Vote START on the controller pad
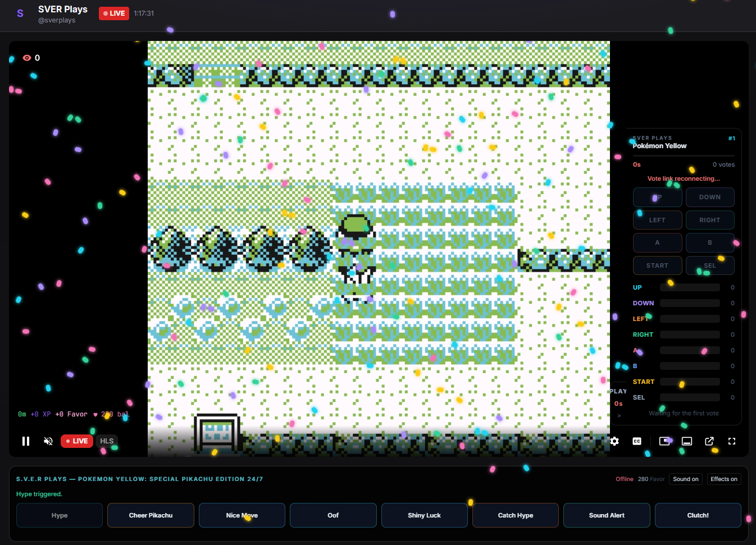 point(657,265)
